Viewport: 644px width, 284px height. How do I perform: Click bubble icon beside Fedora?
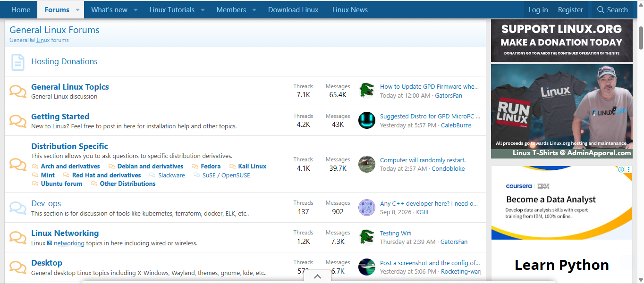click(195, 167)
